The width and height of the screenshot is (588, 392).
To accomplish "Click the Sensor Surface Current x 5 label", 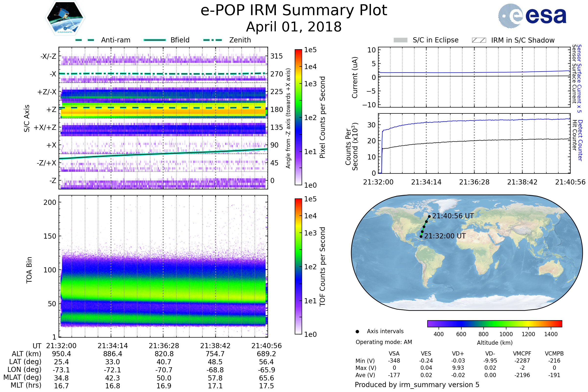I will (579, 78).
